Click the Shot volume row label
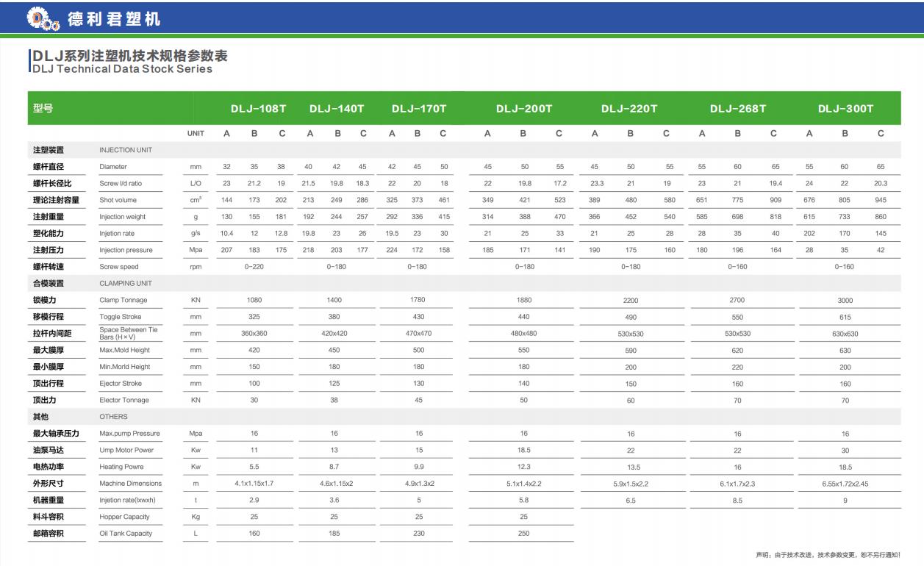Viewport: 924px width, 566px height. tap(118, 200)
